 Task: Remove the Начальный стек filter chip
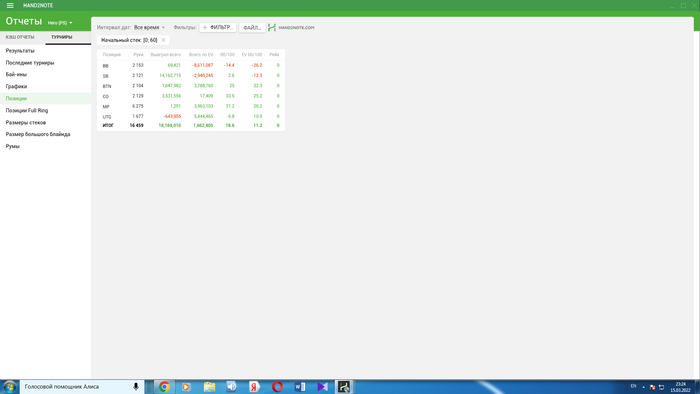click(x=163, y=40)
